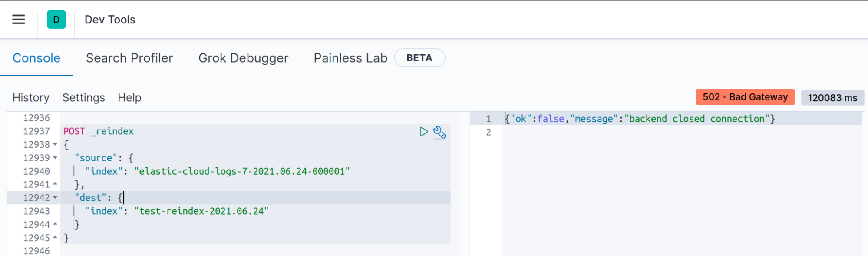Run the POST _reindex request
Viewport: 868px width, 256px height.
[x=423, y=132]
